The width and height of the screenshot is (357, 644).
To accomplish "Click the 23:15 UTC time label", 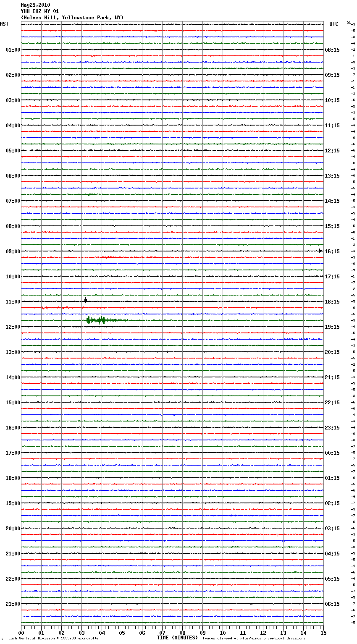I will (x=332, y=428).
